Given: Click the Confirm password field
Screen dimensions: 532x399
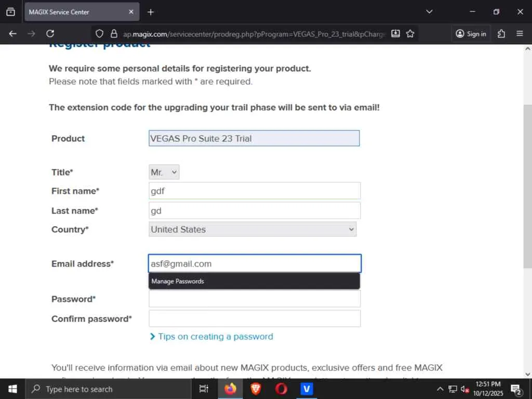Looking at the screenshot, I should tap(255, 318).
